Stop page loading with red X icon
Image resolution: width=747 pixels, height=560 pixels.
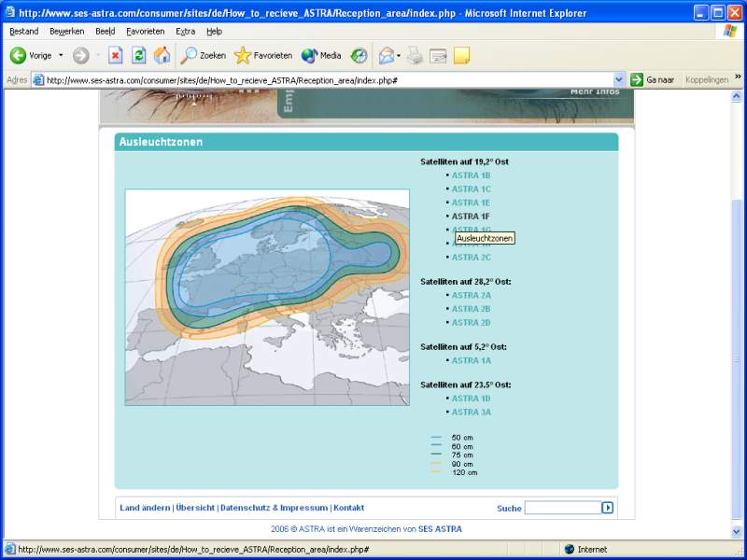tap(115, 56)
